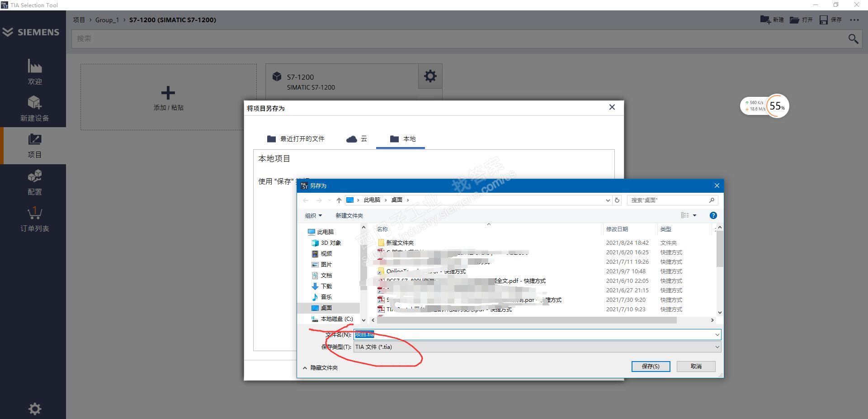Image resolution: width=868 pixels, height=419 pixels.
Task: Click the Open project (打开) toolbar icon
Action: click(x=801, y=20)
